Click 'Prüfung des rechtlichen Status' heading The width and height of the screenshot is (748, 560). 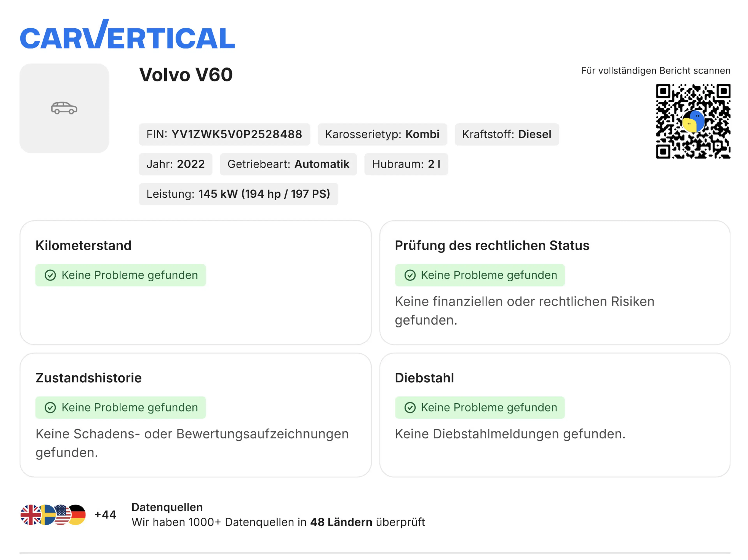point(492,246)
